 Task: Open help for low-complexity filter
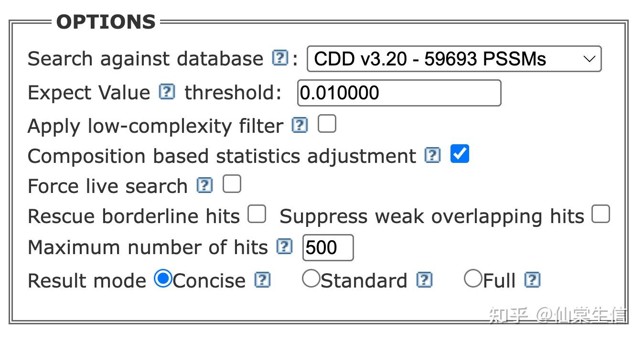click(x=300, y=125)
